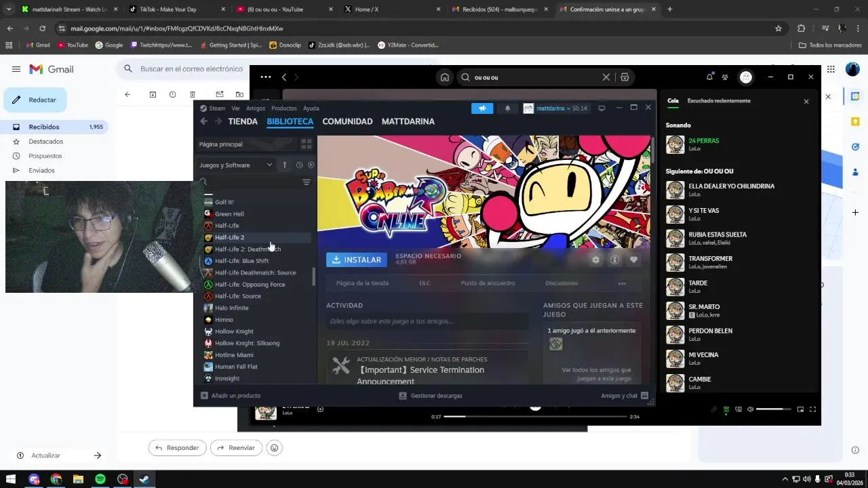Add emoji reaction in Gmail
The width and height of the screenshot is (868, 488).
point(274,447)
